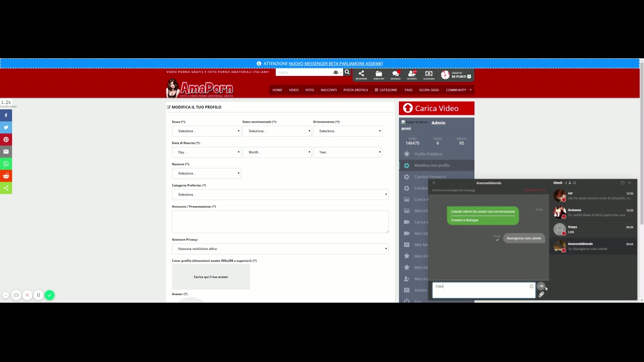Click Elimina la cronologia dei messaggi

click(x=453, y=190)
